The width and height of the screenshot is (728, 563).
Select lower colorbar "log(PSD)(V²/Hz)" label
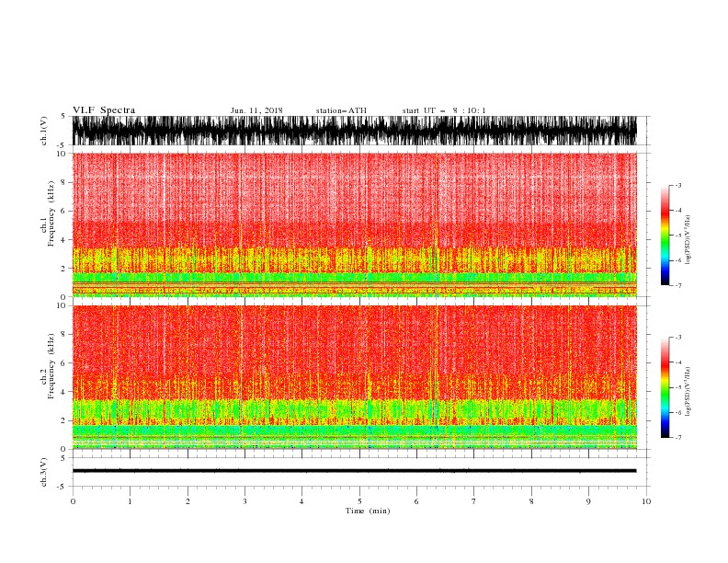click(688, 391)
